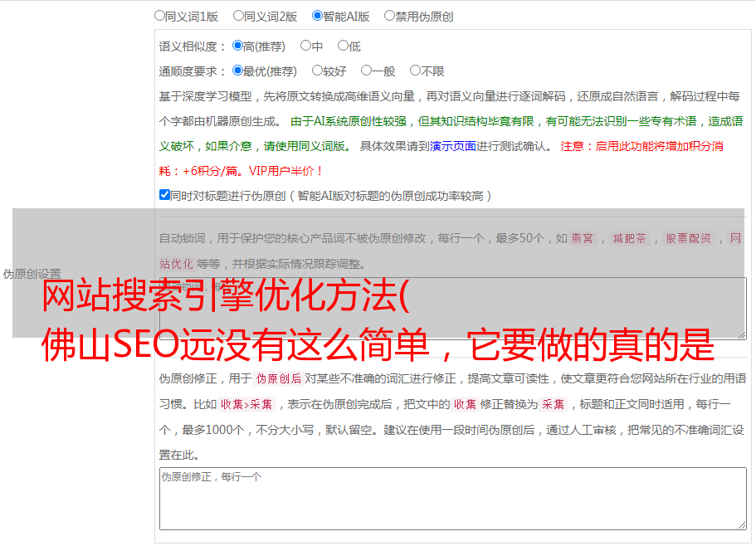Toggle the 同时对标题进行伪原创 checkbox
The width and height of the screenshot is (756, 546).
[x=164, y=195]
